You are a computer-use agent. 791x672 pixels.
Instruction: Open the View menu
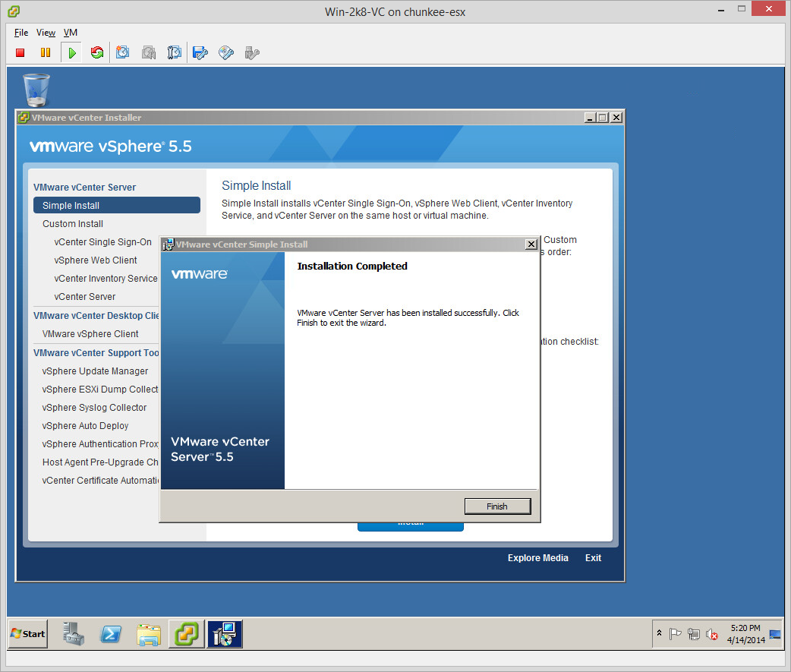click(x=46, y=33)
